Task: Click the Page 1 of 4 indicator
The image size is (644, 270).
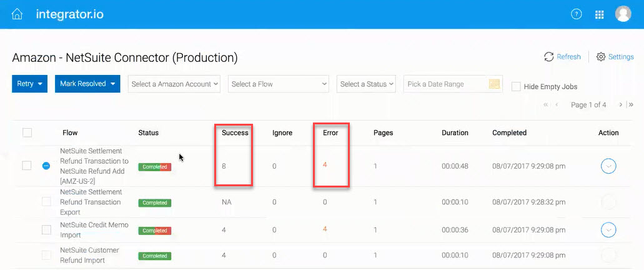Action: coord(588,105)
